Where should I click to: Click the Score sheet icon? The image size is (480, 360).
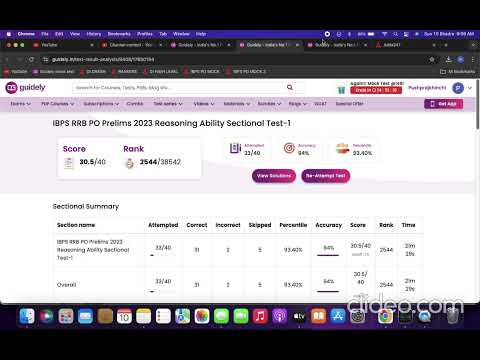(69, 163)
